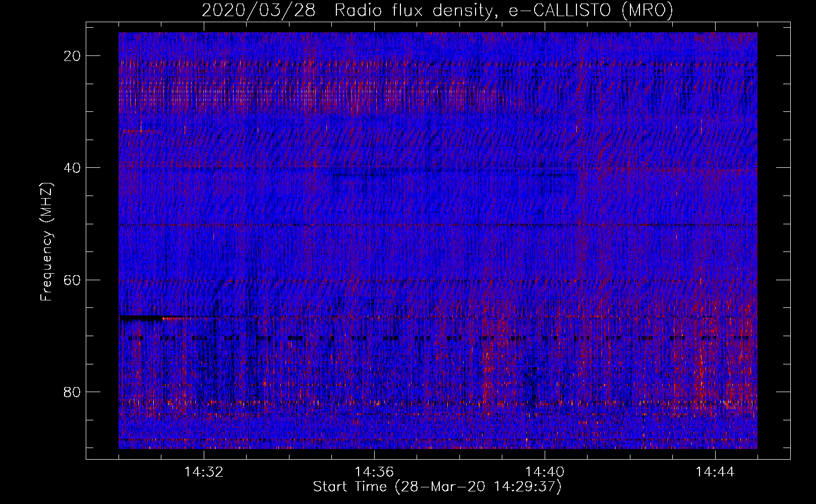
Task: Click the 20 MHz frequency tick label
Action: tap(72, 56)
